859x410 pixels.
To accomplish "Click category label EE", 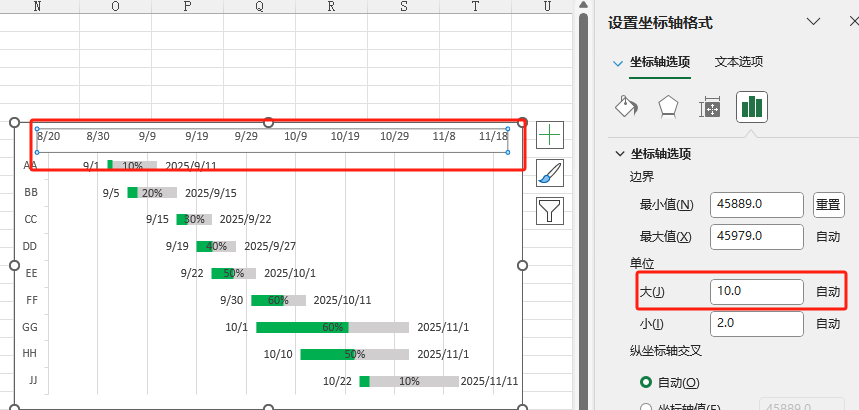I will click(31, 274).
